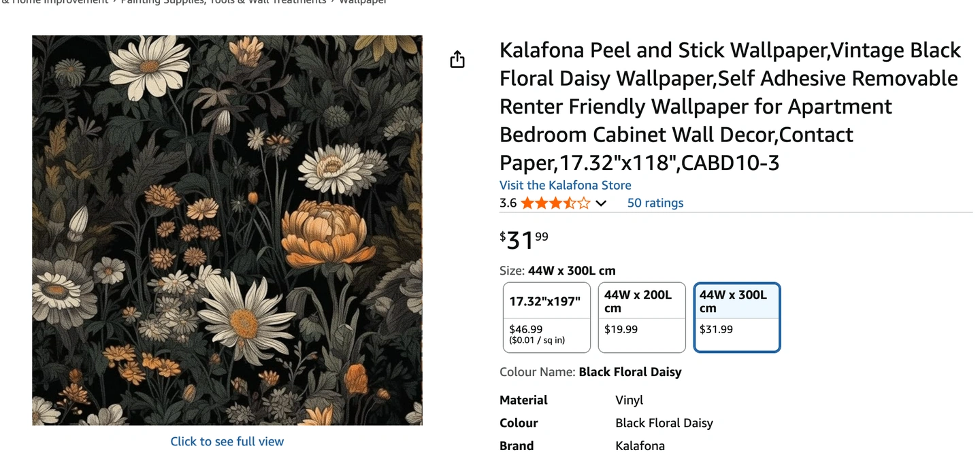Click the $31.99 main price

pos(524,240)
